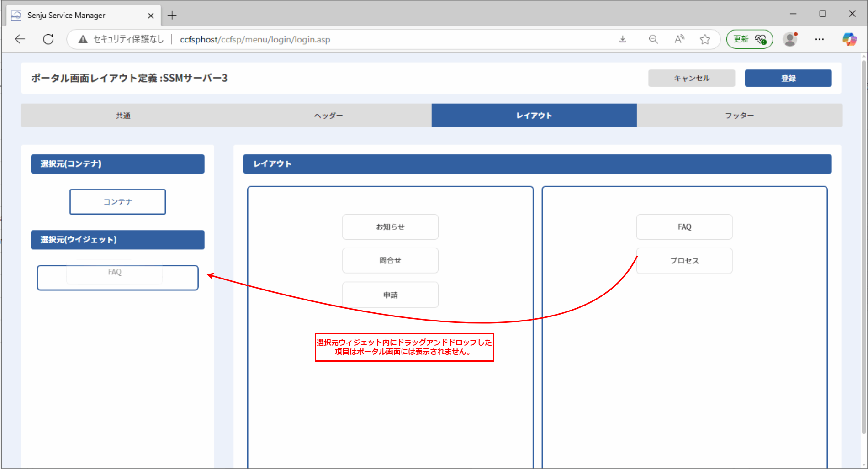Click the zoom magnifier icon

[653, 39]
